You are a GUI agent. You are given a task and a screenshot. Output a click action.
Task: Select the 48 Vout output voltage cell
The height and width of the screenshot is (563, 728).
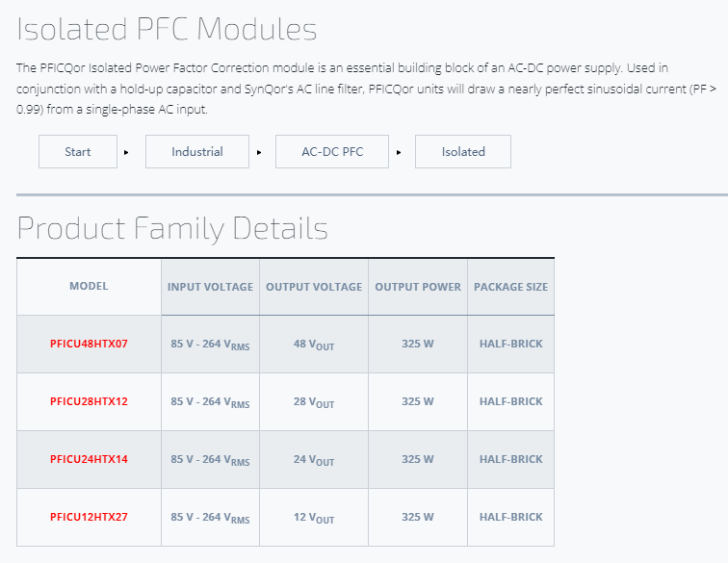tap(314, 345)
